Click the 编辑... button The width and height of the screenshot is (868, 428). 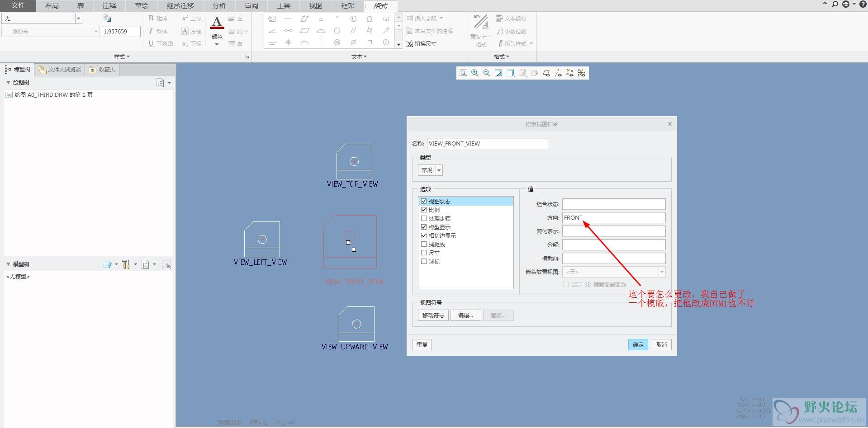(465, 315)
